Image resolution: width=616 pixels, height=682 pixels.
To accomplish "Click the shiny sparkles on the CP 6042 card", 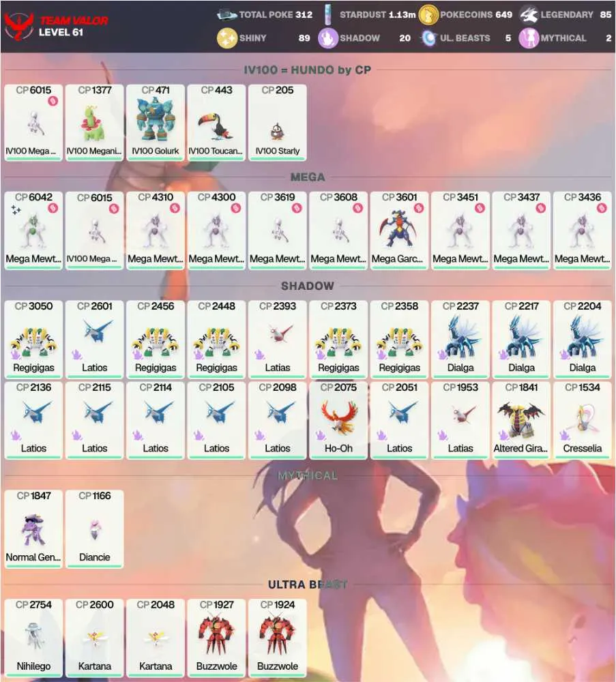I will pyautogui.click(x=16, y=211).
